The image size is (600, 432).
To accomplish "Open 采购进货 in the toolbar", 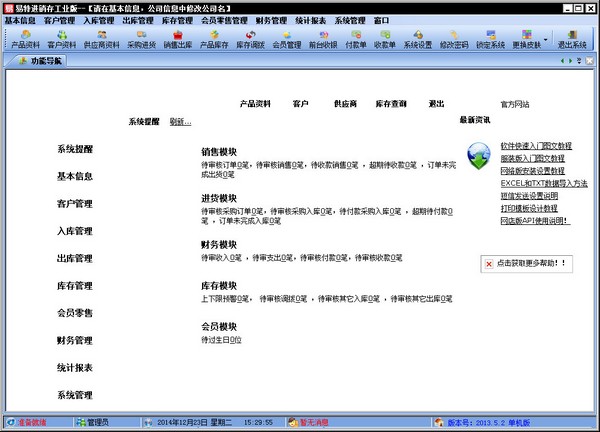I will pos(143,39).
